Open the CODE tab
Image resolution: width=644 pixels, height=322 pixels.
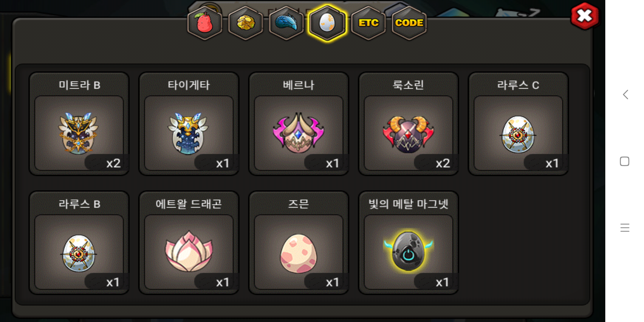pyautogui.click(x=409, y=23)
